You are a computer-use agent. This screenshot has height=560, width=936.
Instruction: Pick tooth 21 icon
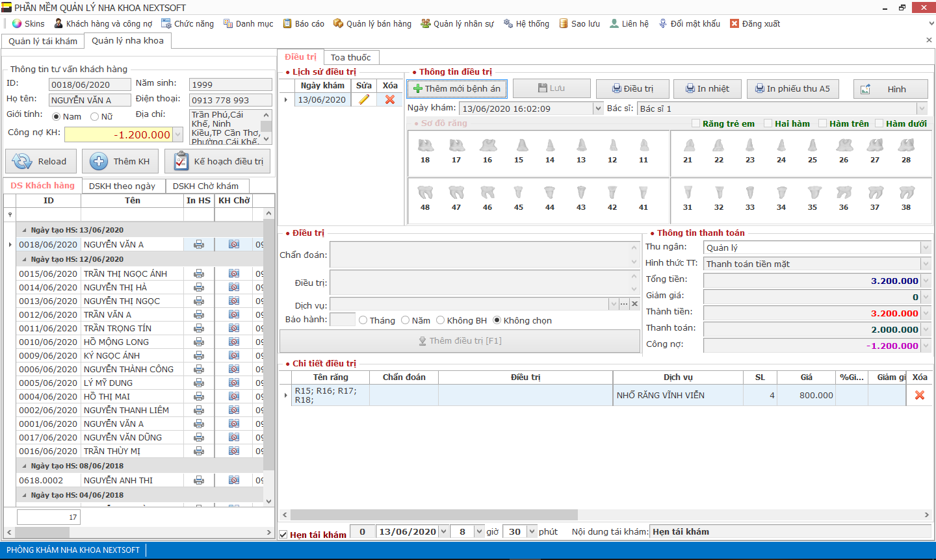[x=688, y=146]
